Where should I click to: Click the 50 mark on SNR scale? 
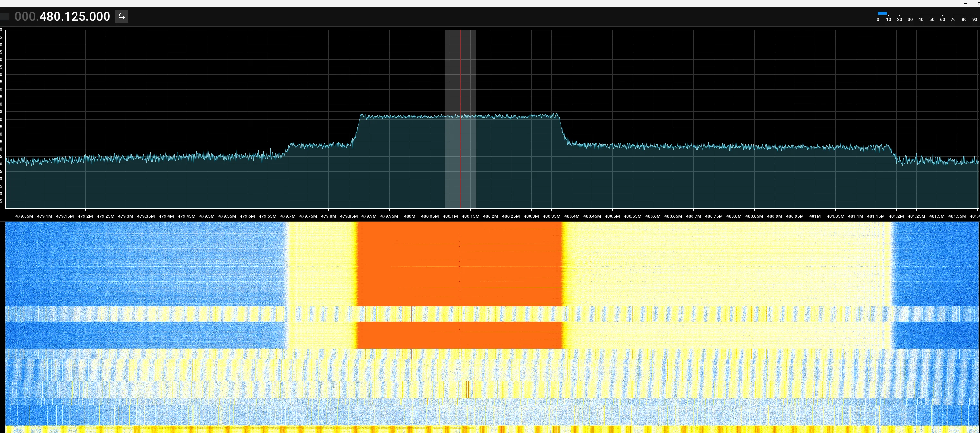(x=932, y=19)
